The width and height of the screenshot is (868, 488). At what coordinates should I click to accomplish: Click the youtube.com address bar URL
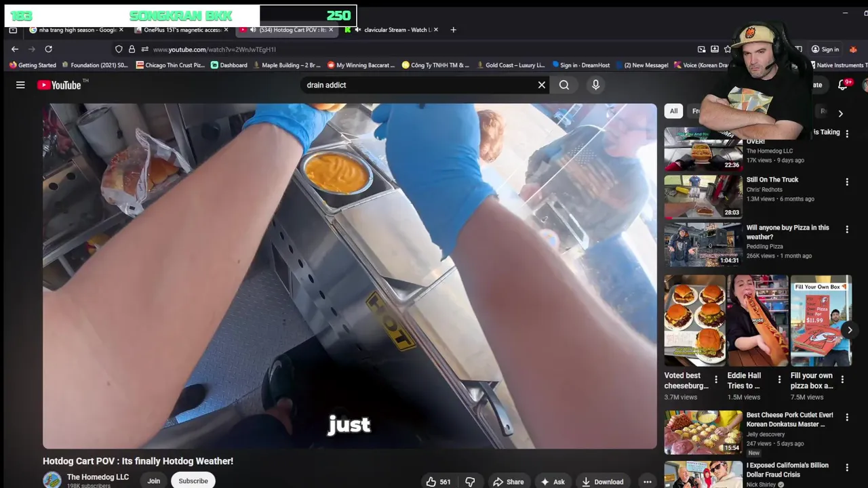pos(214,49)
